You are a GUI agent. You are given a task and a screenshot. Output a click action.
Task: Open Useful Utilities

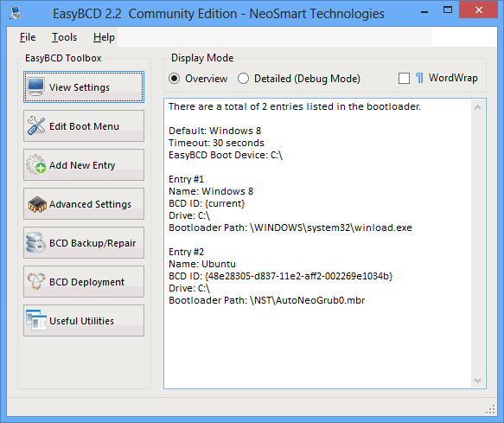[x=84, y=321]
